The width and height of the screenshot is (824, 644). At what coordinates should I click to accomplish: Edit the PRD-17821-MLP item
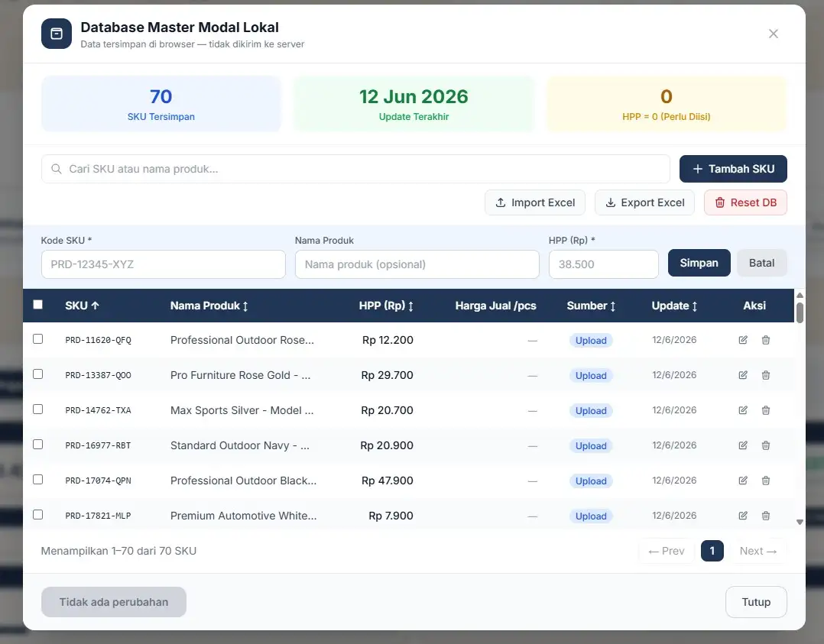click(742, 516)
